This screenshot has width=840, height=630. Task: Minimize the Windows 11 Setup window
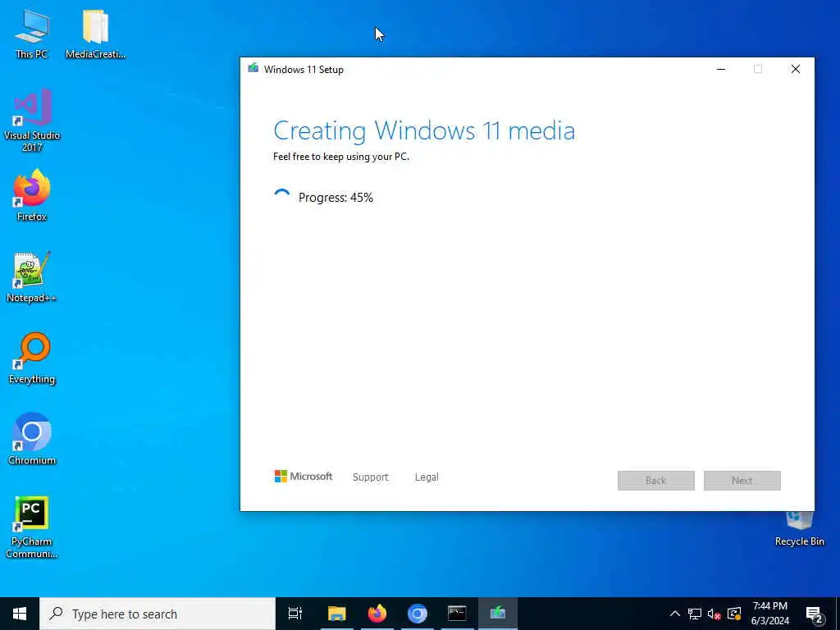pyautogui.click(x=721, y=69)
